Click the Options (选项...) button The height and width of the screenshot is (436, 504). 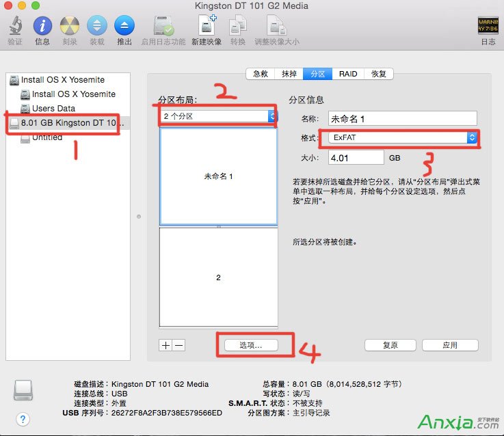[251, 345]
